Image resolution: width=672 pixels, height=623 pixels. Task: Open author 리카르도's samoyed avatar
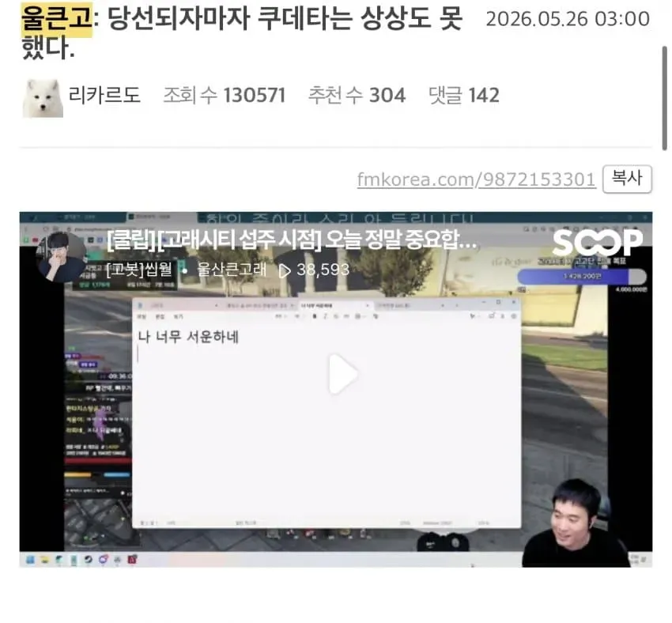(x=43, y=98)
